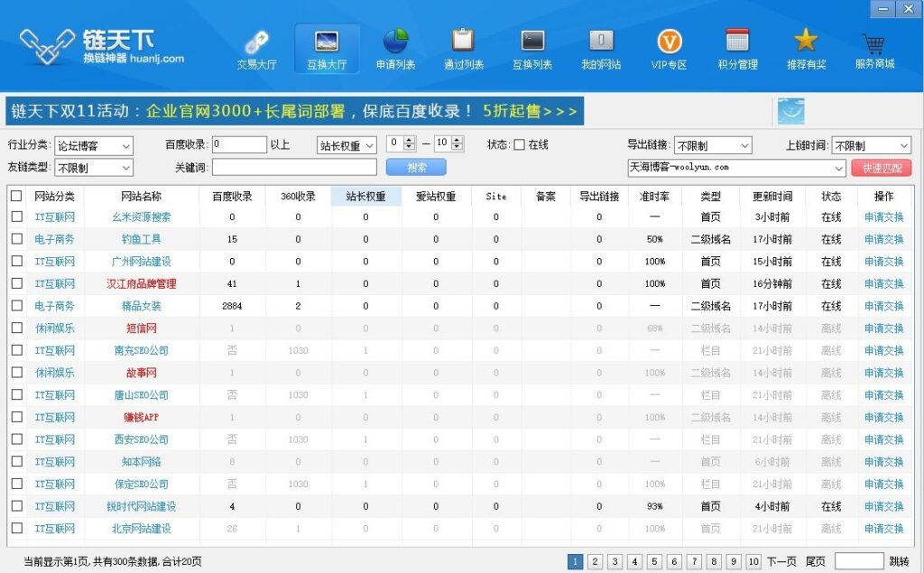Open the 行业分类 dropdown
924x573 pixels.
[94, 145]
